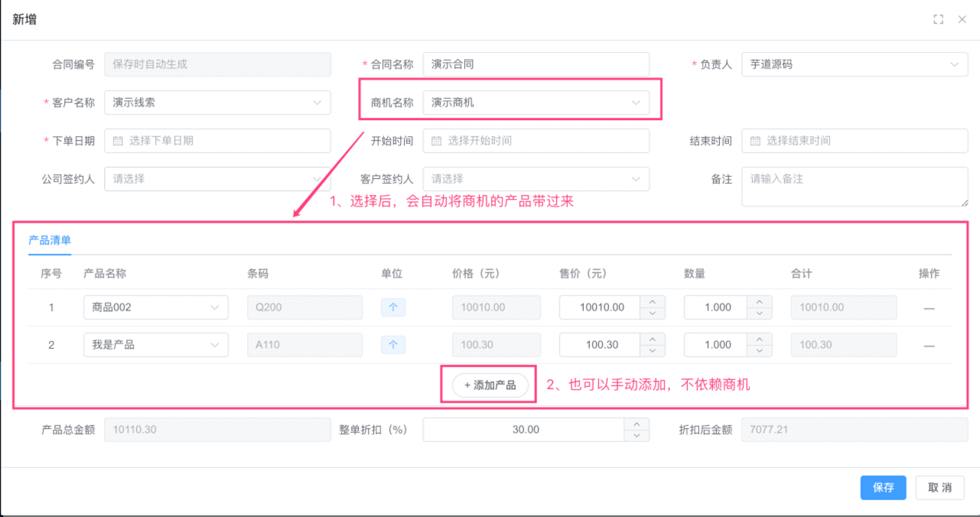Click the fullscreen expand icon in dialog header
Image resolution: width=980 pixels, height=517 pixels.
[x=939, y=19]
